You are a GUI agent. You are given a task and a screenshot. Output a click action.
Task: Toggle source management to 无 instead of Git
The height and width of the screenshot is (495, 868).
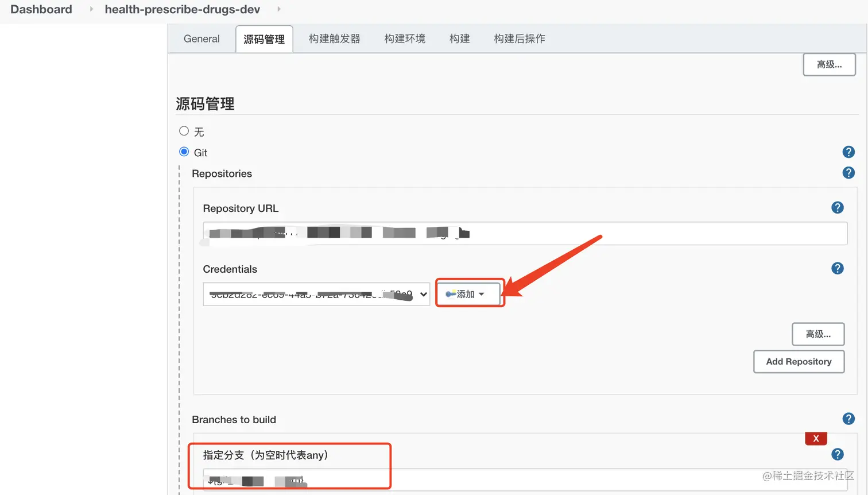184,130
